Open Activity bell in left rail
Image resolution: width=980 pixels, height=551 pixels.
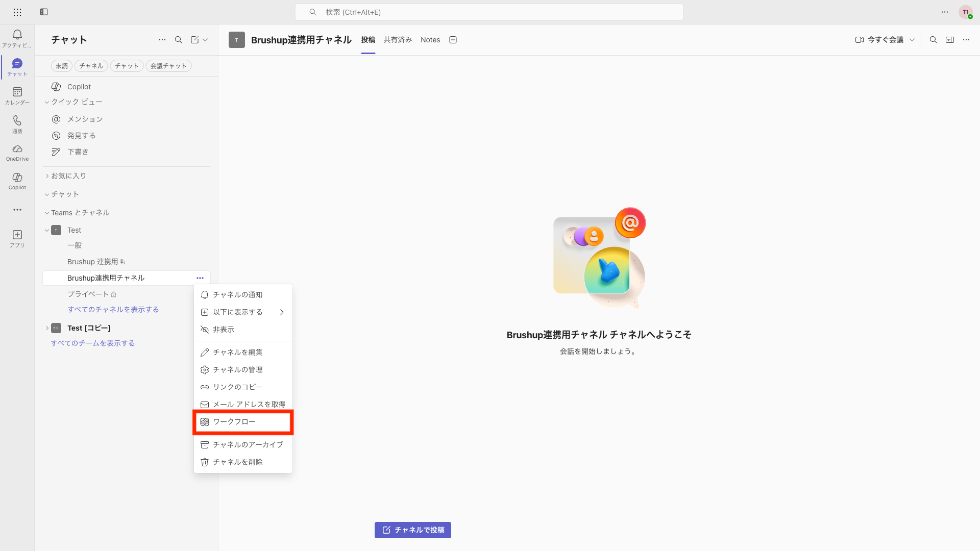17,38
